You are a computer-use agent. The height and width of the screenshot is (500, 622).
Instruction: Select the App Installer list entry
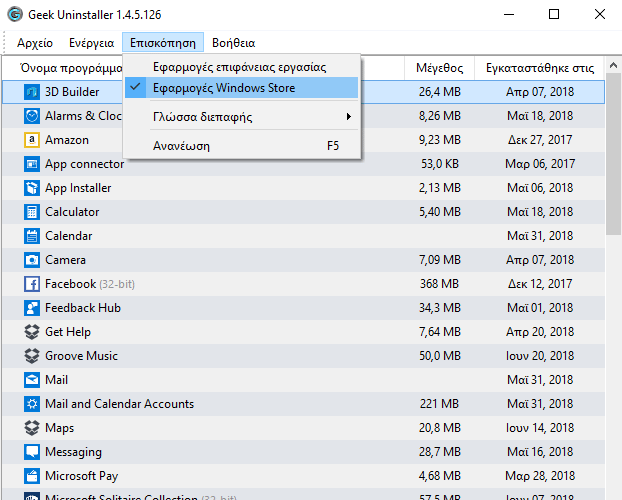coord(304,188)
